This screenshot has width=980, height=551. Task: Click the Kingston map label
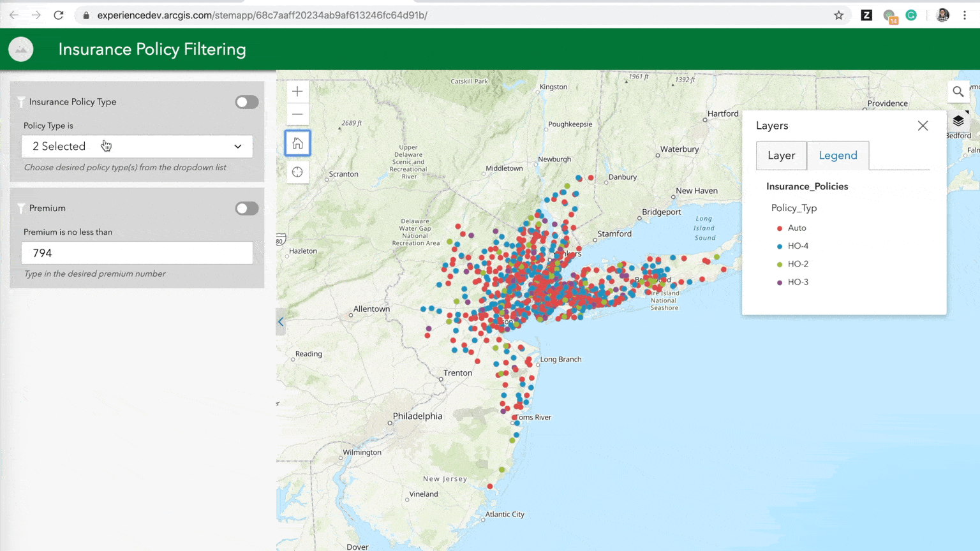coord(553,87)
